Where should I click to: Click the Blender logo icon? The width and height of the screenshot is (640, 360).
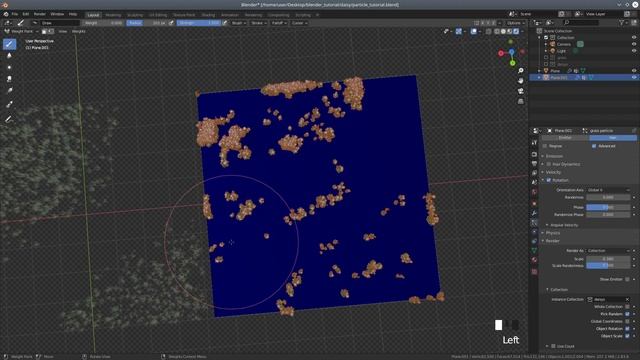point(6,14)
